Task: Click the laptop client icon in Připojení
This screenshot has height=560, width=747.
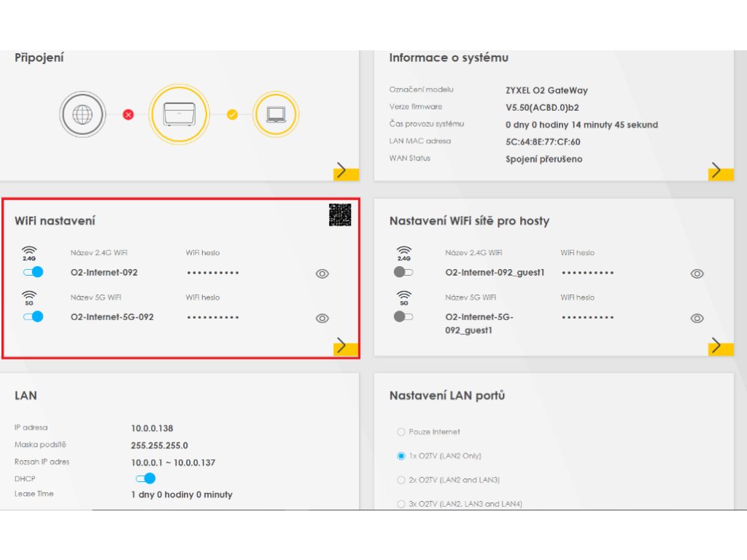Action: pyautogui.click(x=276, y=114)
